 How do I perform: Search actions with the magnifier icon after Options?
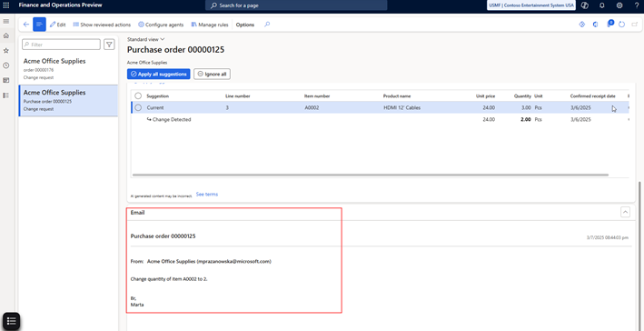coord(267,25)
